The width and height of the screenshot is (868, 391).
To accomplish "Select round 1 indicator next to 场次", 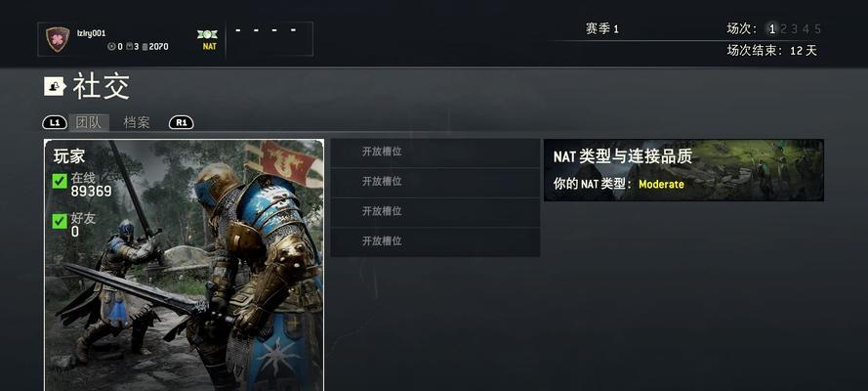I will [x=772, y=29].
